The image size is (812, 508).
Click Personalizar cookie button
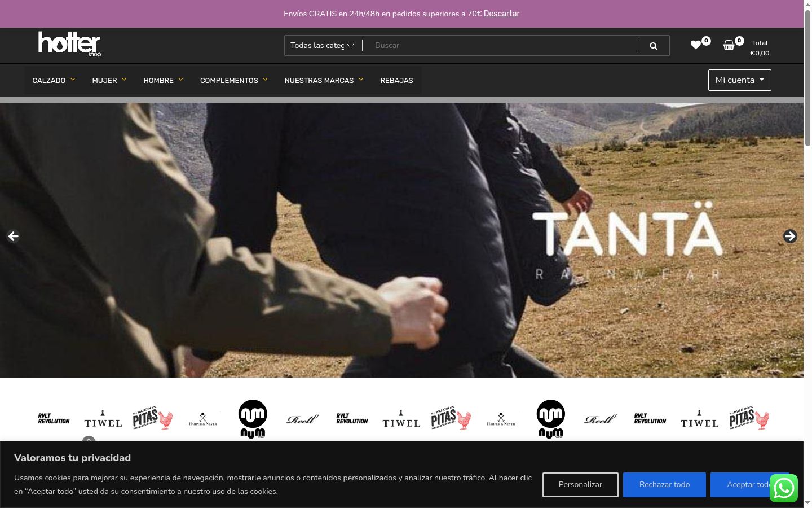click(580, 485)
